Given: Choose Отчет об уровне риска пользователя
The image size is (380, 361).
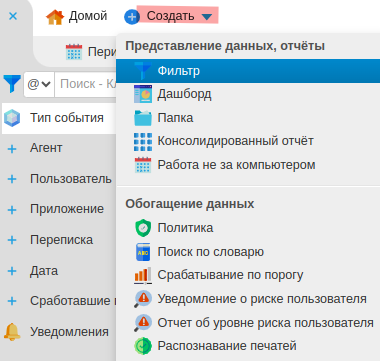Looking at the screenshot, I should 248,323.
